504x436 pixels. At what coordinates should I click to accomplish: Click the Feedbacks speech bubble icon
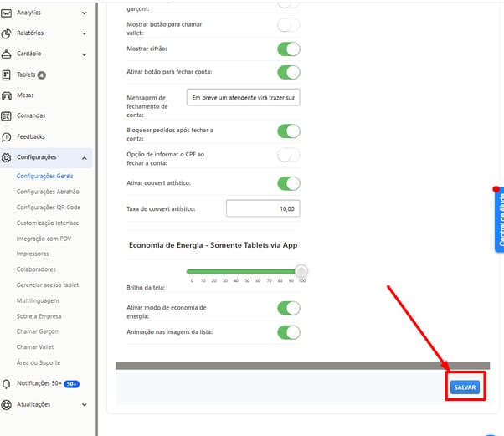click(7, 136)
